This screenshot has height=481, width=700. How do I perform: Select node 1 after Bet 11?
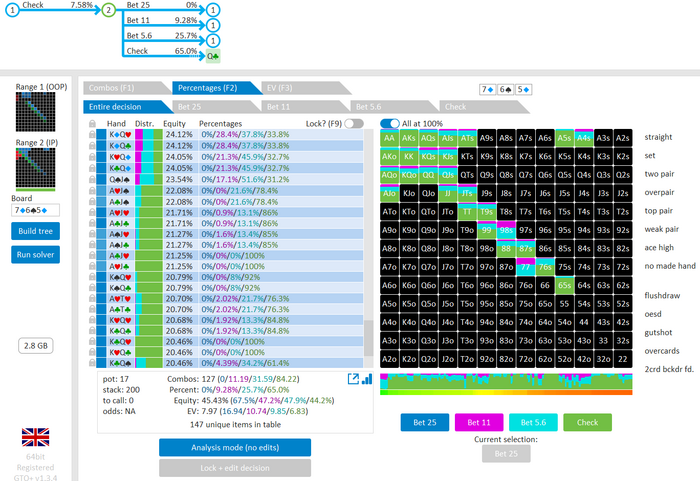[x=213, y=25]
